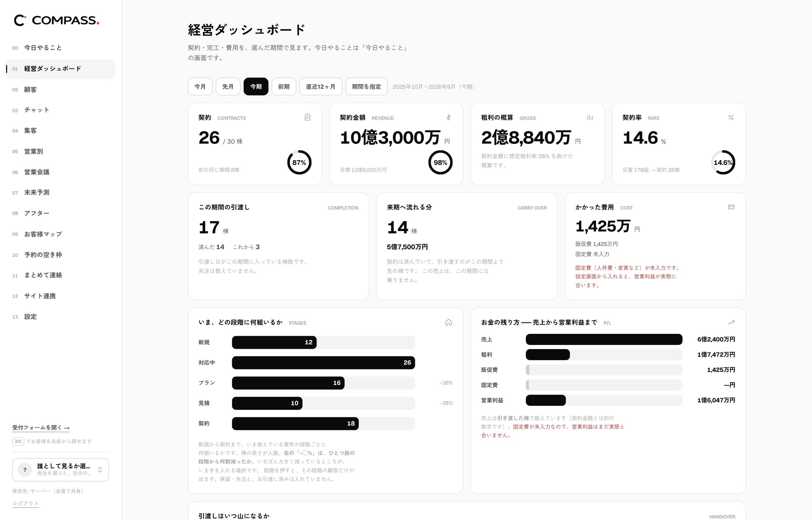Open 営業会議 in sidebar

(x=61, y=172)
